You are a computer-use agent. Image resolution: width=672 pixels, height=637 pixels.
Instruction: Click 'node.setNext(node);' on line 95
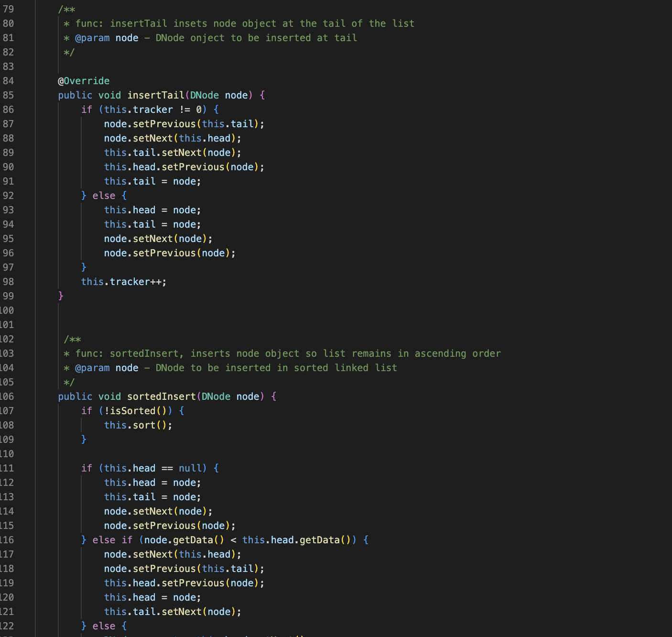coord(159,239)
